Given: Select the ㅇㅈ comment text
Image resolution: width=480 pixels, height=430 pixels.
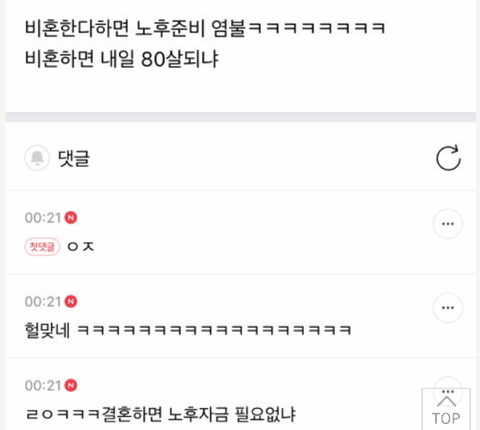Looking at the screenshot, I should (x=81, y=247).
